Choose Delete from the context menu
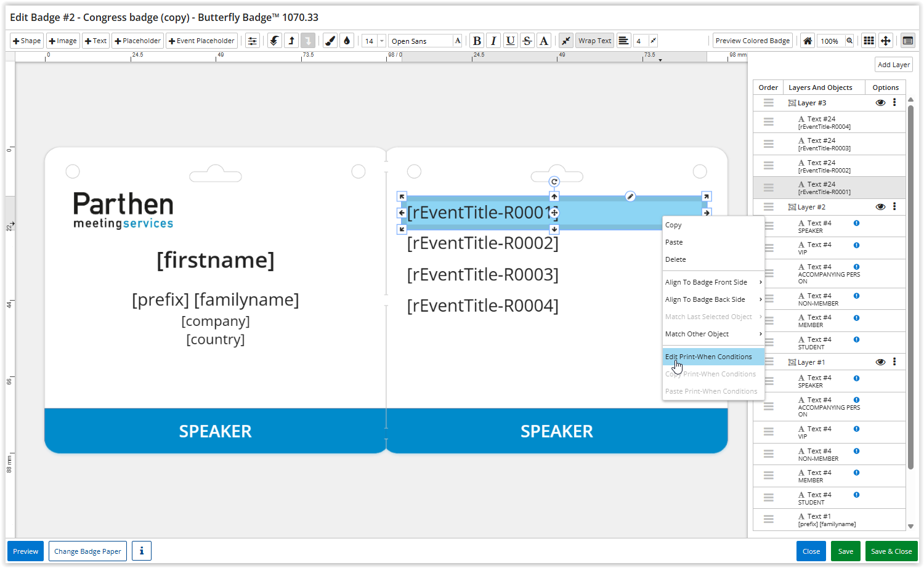 pyautogui.click(x=676, y=259)
